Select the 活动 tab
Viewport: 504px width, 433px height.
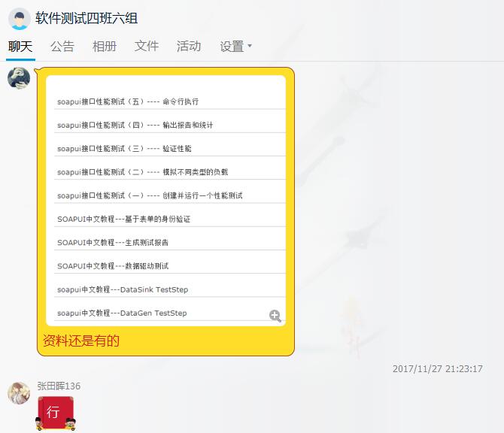[189, 47]
